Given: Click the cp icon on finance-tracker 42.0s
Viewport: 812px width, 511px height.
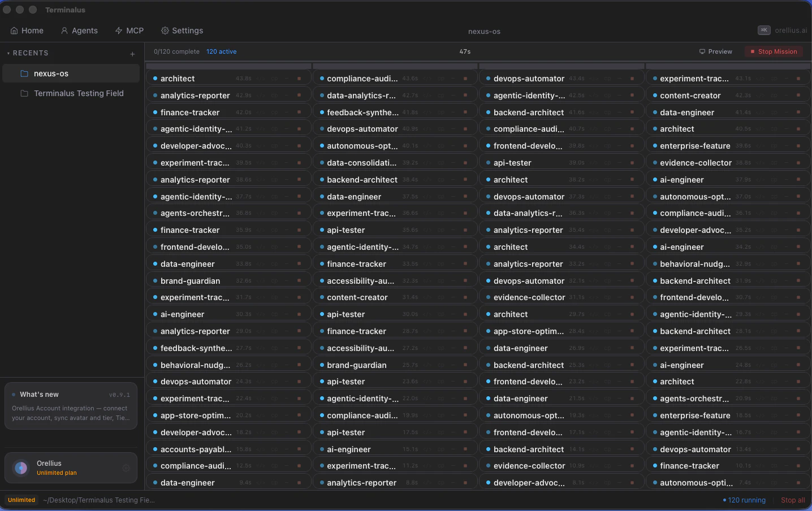Looking at the screenshot, I should pos(274,112).
